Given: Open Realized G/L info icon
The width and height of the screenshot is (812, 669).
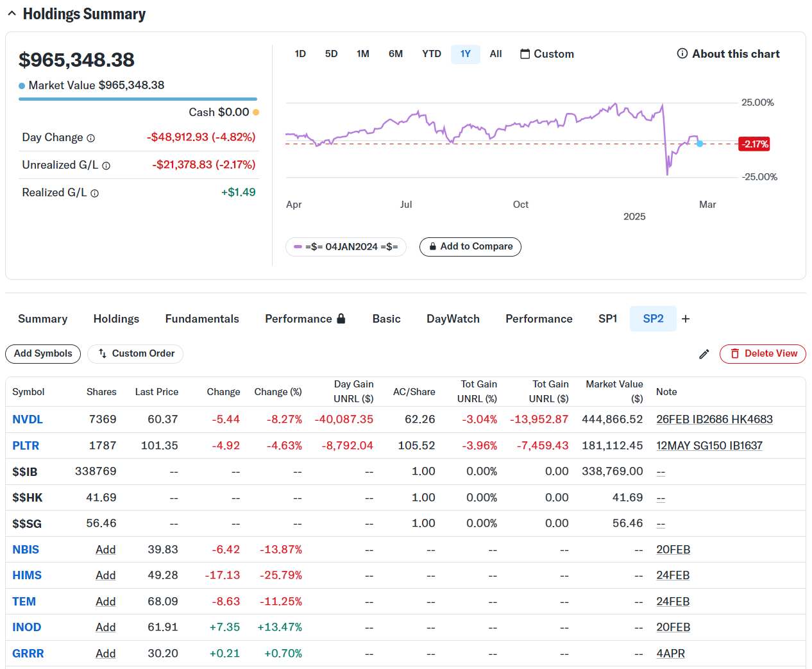Looking at the screenshot, I should tap(95, 193).
